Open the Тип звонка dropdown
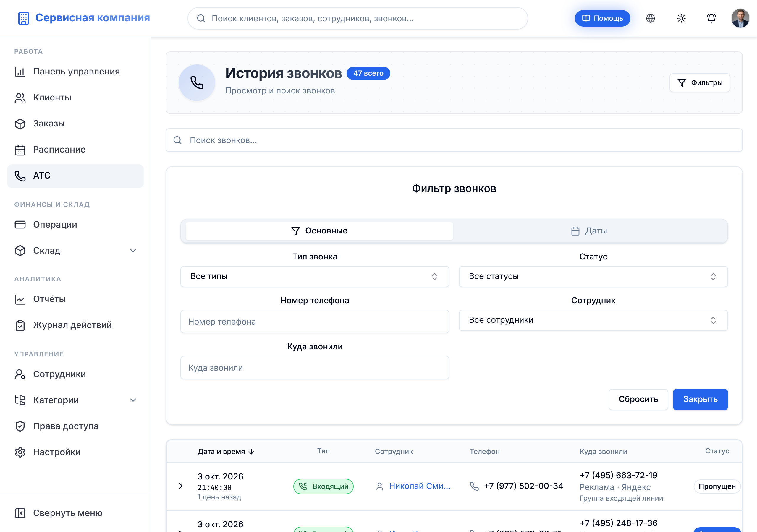 315,277
